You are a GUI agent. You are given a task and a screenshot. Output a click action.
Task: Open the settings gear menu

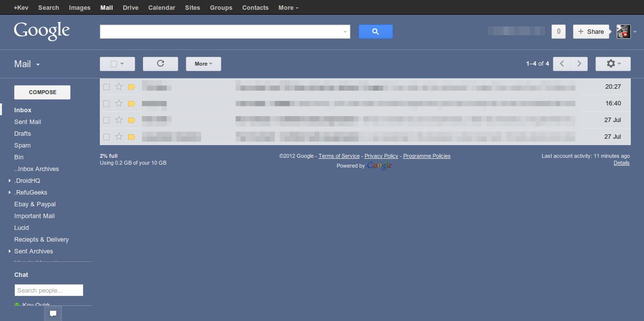613,64
